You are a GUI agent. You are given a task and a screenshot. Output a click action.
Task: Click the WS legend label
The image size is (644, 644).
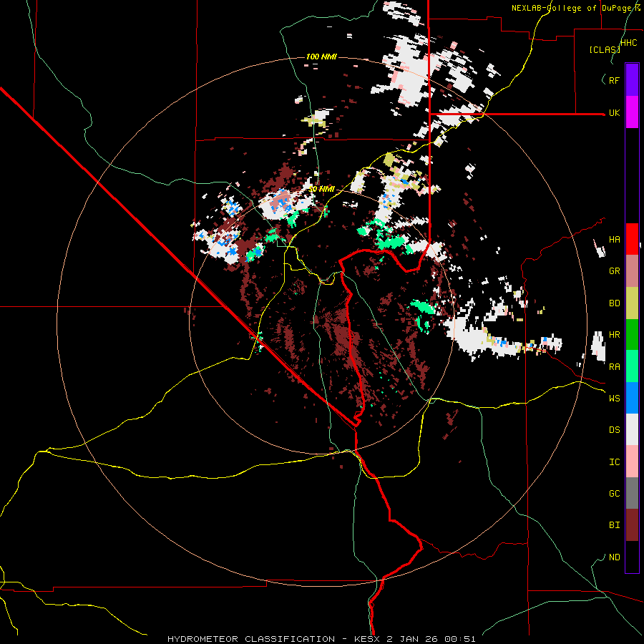[x=615, y=399]
